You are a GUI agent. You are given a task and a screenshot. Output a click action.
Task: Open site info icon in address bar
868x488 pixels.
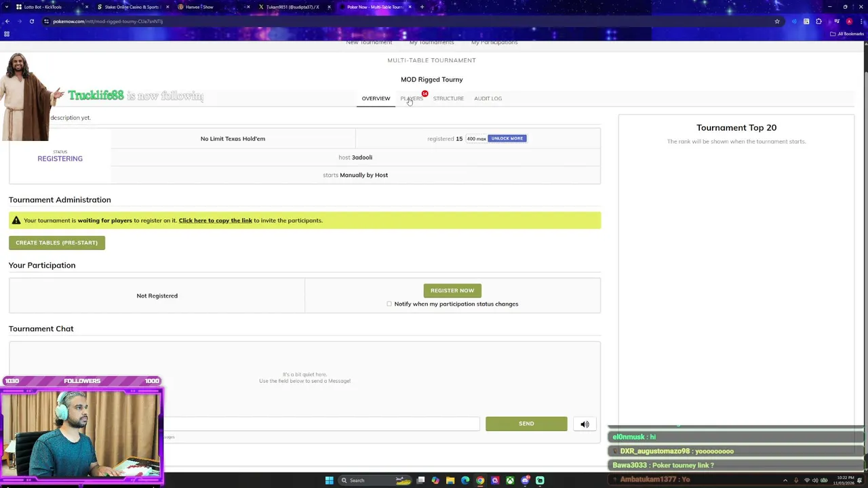pyautogui.click(x=46, y=21)
